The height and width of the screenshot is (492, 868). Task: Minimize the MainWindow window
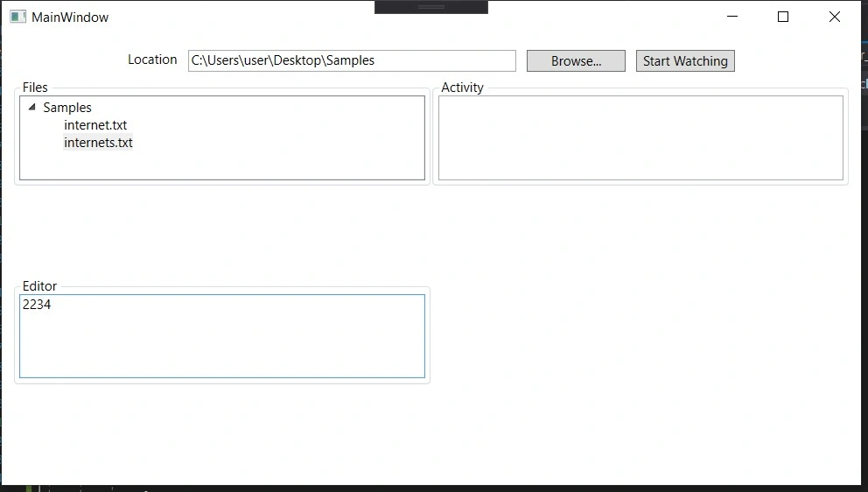[x=732, y=17]
